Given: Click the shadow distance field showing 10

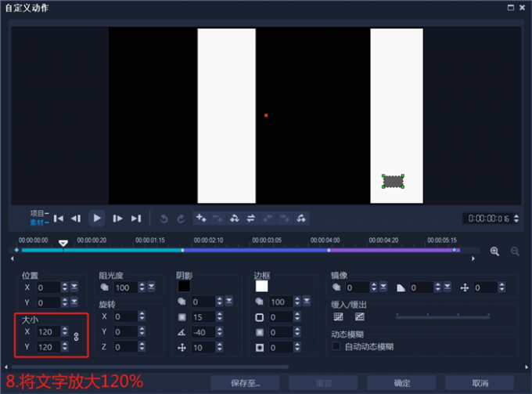Looking at the screenshot, I should 203,347.
